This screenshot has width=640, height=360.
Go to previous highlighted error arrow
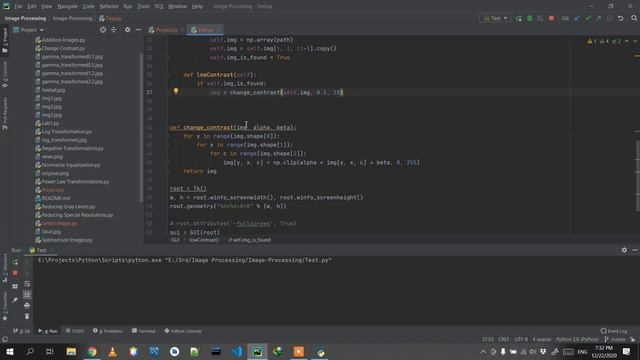627,41
